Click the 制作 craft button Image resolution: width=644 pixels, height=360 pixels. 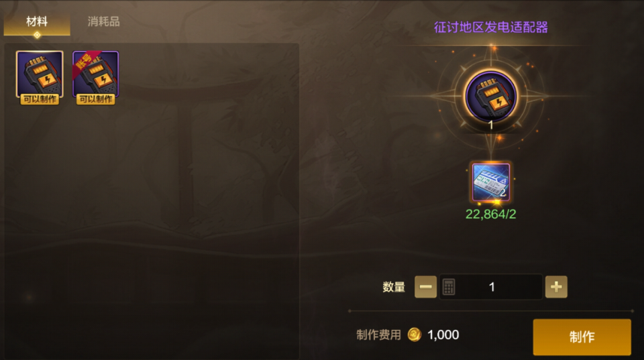click(582, 337)
